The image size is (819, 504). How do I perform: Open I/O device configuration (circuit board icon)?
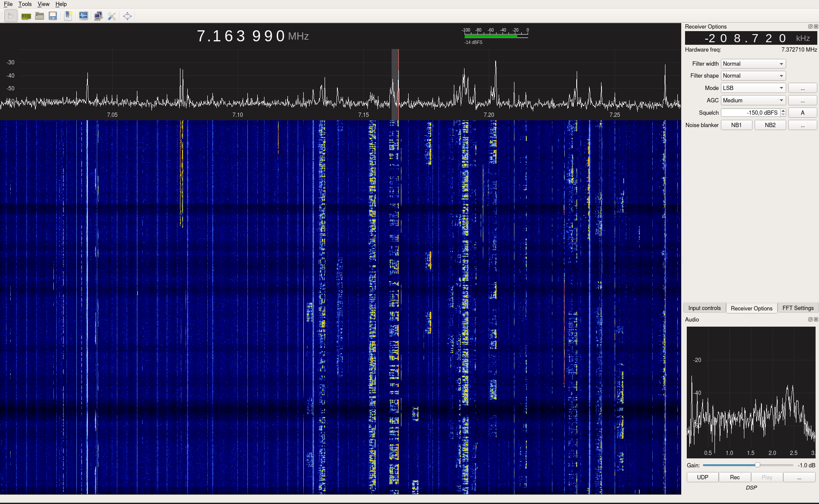click(x=26, y=16)
